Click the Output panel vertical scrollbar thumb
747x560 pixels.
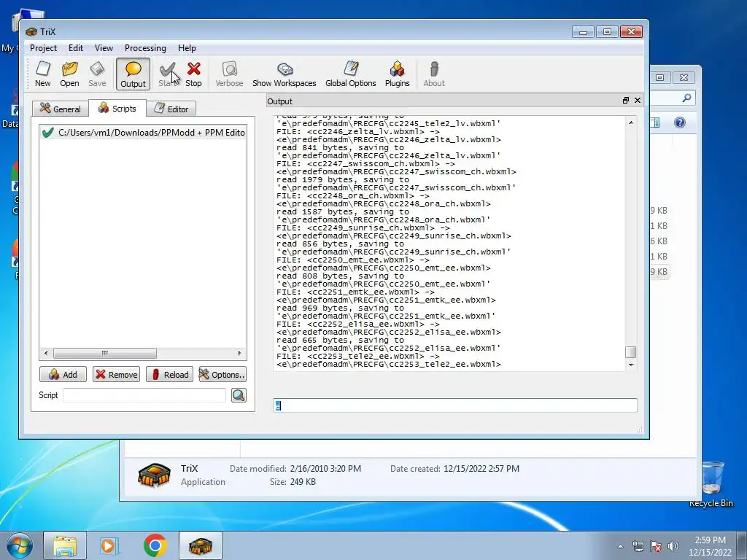point(631,352)
